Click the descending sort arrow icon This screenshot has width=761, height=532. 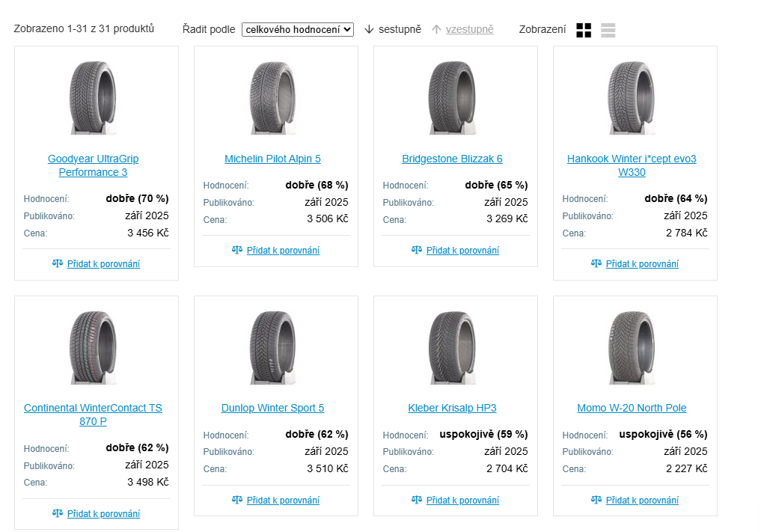coord(369,29)
